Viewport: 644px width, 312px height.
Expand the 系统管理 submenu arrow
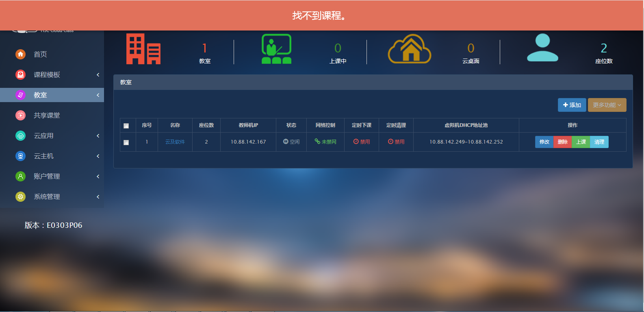click(x=98, y=196)
